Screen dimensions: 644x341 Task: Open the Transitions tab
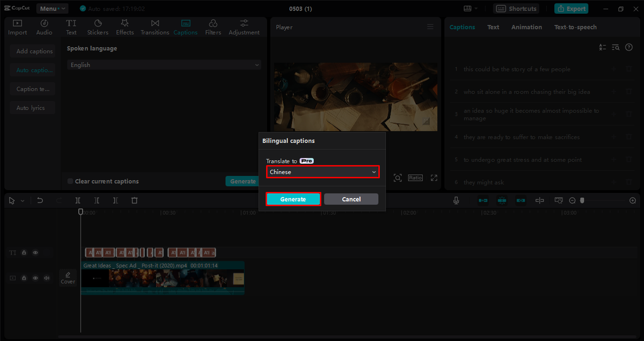155,27
